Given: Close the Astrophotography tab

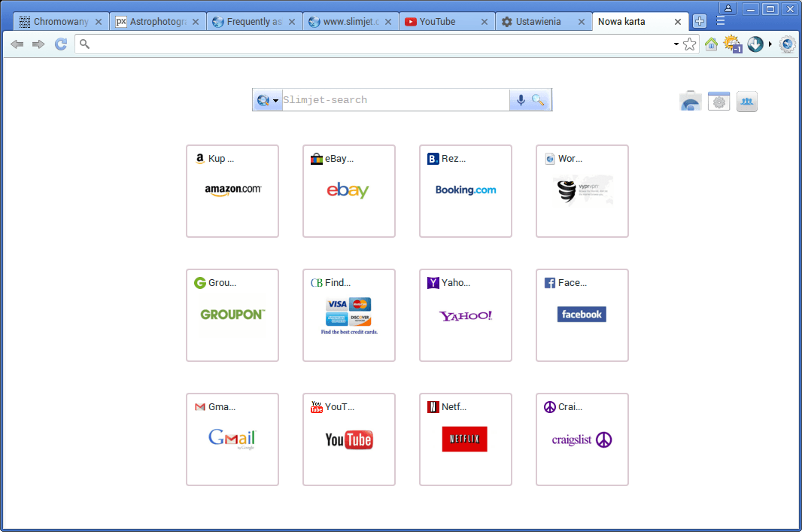Looking at the screenshot, I should (x=196, y=22).
